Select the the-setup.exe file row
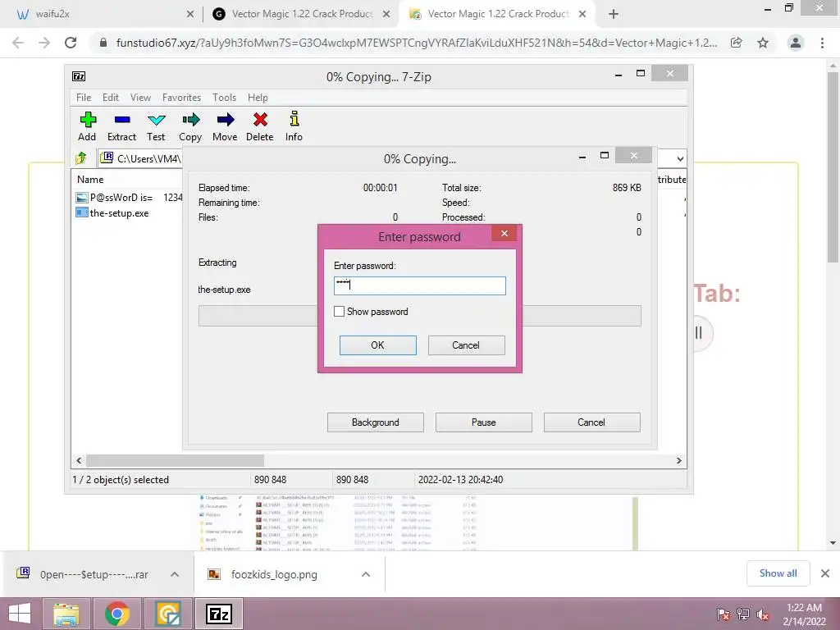 [x=119, y=212]
